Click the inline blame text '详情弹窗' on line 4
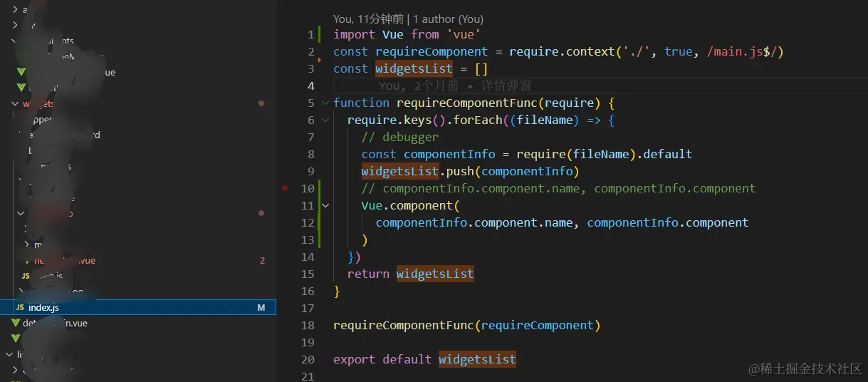The width and height of the screenshot is (868, 382). [506, 86]
